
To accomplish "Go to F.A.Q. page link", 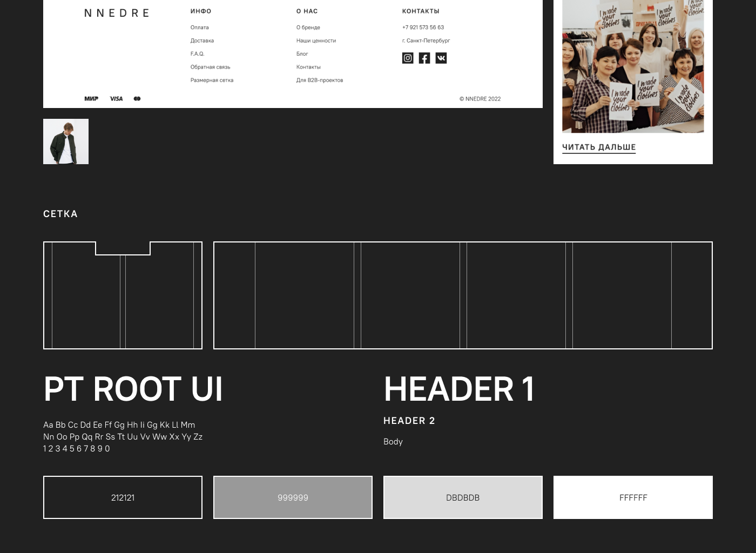I will (x=197, y=54).
